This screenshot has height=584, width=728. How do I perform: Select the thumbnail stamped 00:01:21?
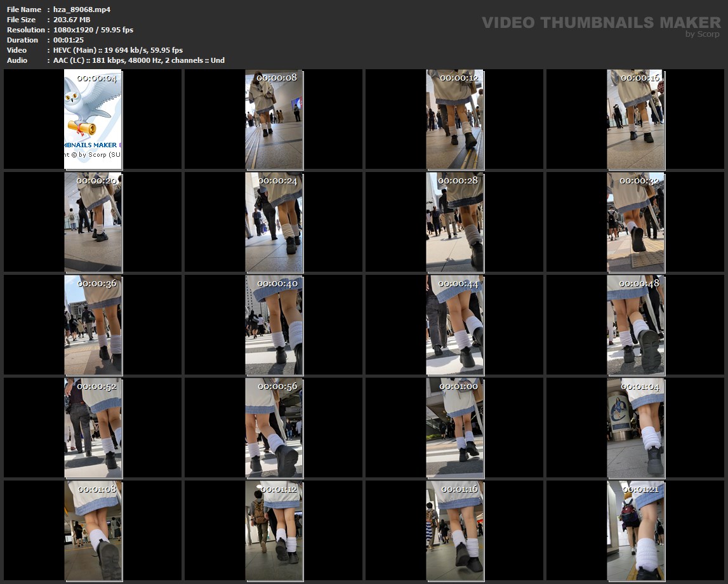(635, 531)
